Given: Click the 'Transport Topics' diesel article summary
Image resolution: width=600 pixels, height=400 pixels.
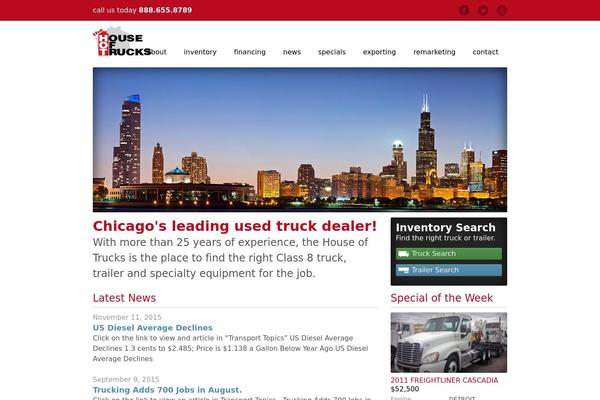Looking at the screenshot, I should coord(230,348).
